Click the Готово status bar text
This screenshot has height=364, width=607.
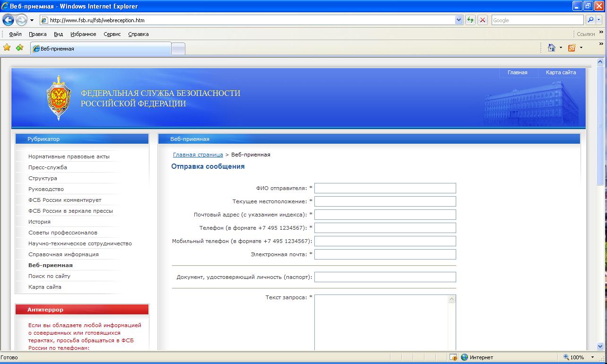pyautogui.click(x=9, y=357)
